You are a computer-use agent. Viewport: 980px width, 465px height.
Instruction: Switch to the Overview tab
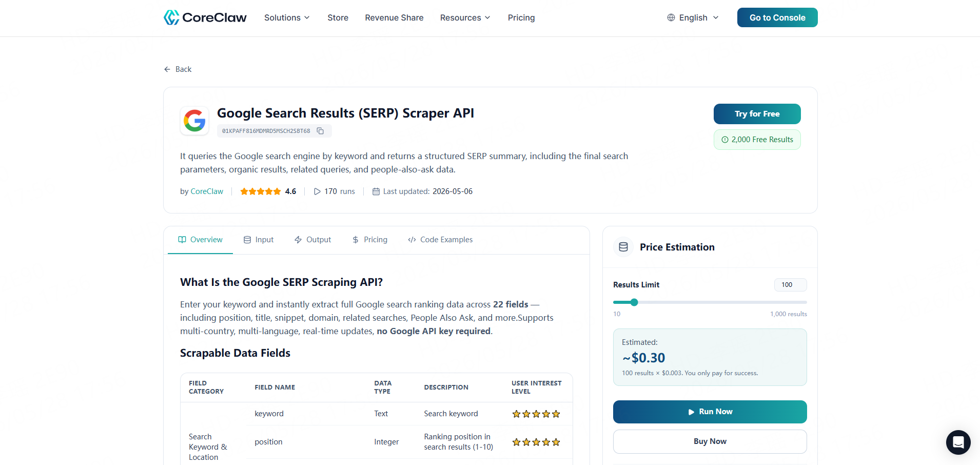200,240
